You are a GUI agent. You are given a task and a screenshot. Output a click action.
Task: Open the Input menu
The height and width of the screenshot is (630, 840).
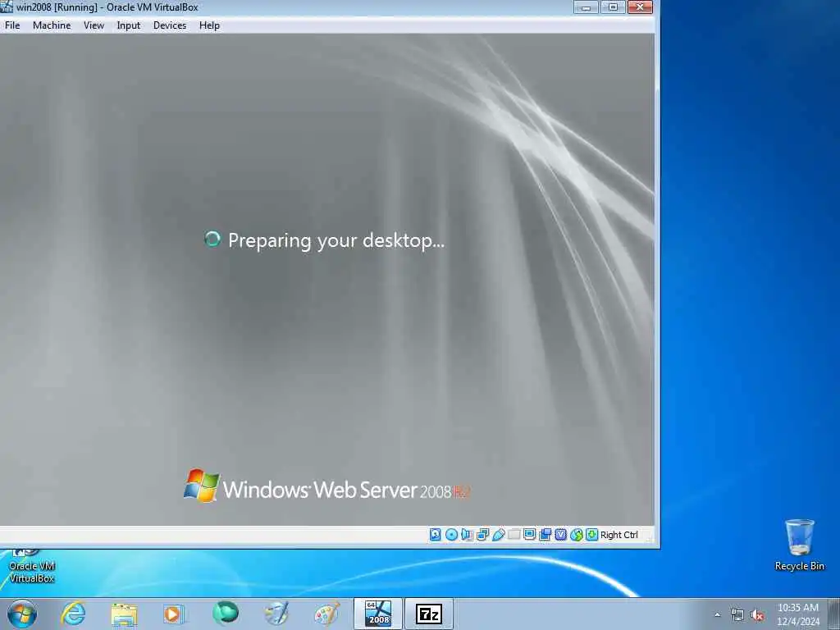(129, 25)
